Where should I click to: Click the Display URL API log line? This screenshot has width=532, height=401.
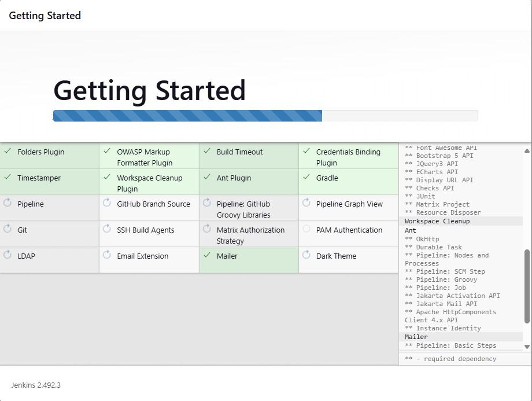(439, 180)
